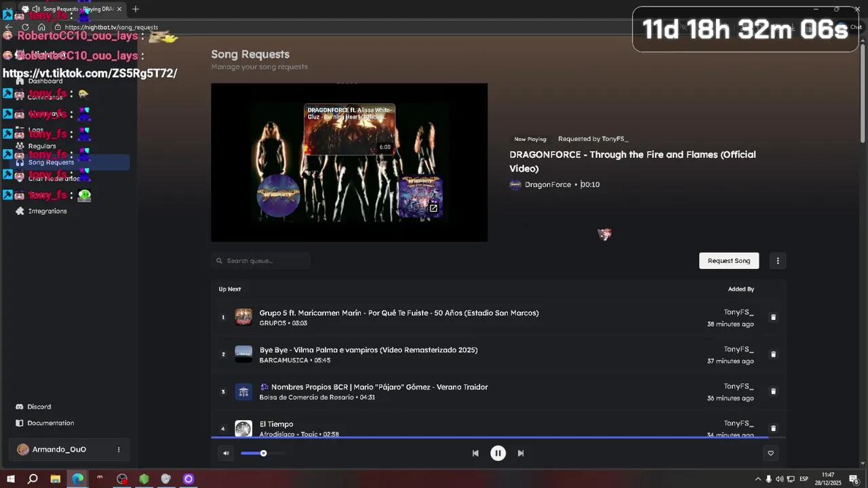Delete the Grupo 5 song from queue

click(x=773, y=317)
